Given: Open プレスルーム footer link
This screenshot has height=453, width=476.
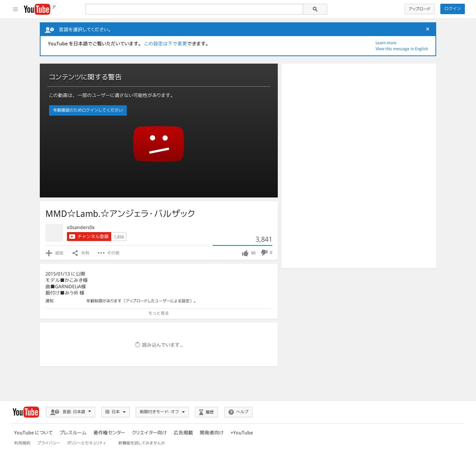Looking at the screenshot, I should pyautogui.click(x=73, y=433).
